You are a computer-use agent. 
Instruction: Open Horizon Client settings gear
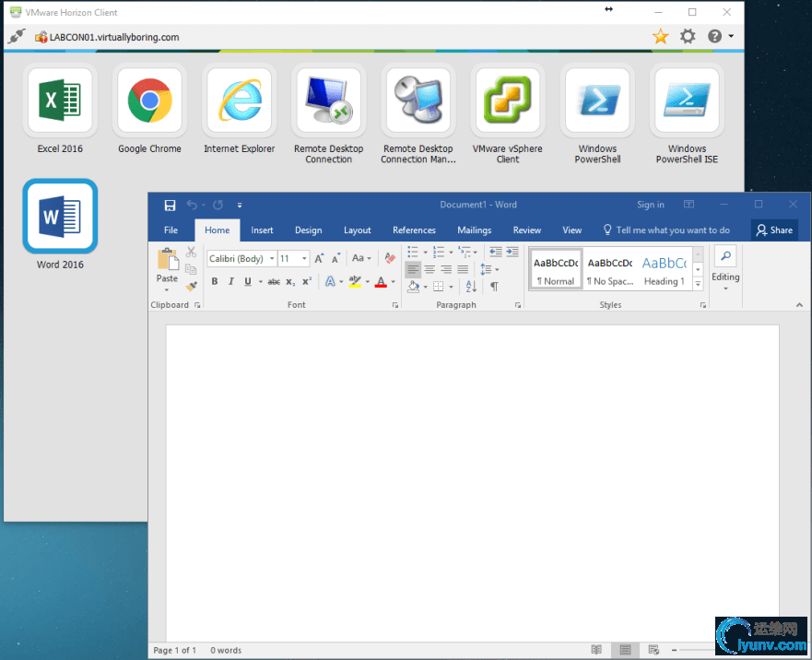click(x=688, y=36)
